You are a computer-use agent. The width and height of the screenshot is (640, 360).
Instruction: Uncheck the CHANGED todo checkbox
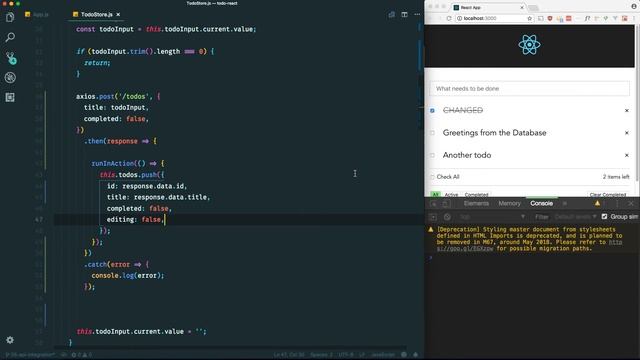click(x=432, y=111)
